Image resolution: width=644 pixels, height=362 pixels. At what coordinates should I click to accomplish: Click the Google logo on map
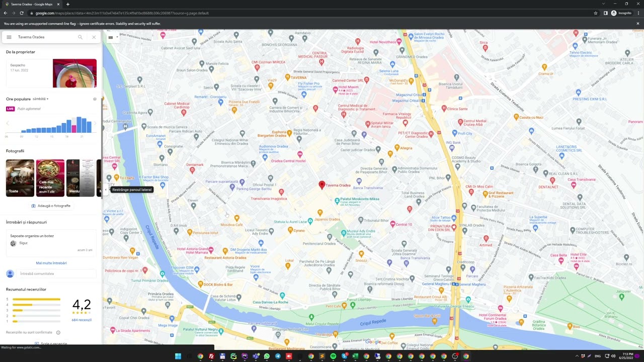point(373,342)
